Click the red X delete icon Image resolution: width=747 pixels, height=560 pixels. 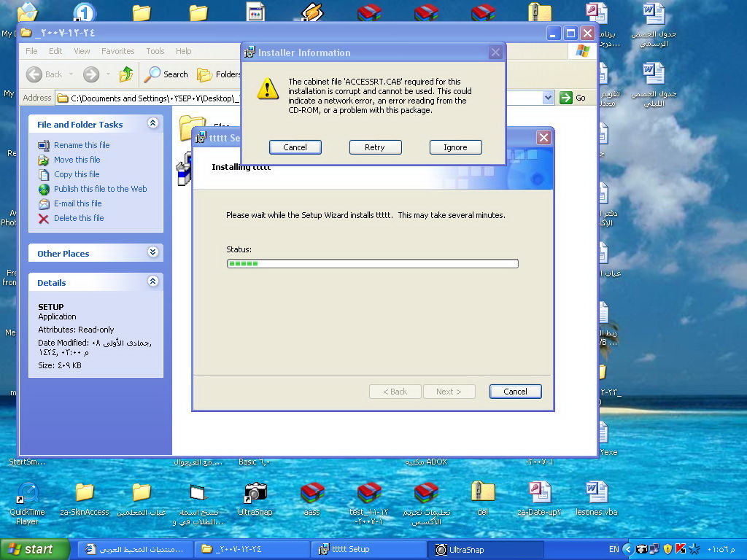[43, 219]
